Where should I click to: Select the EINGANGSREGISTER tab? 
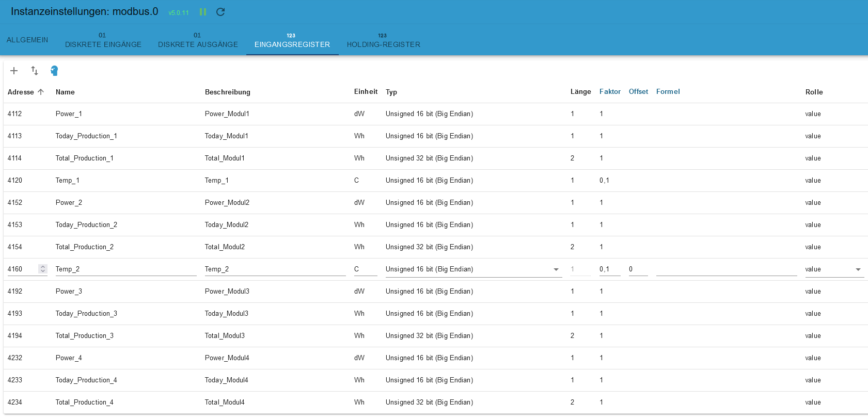point(292,40)
